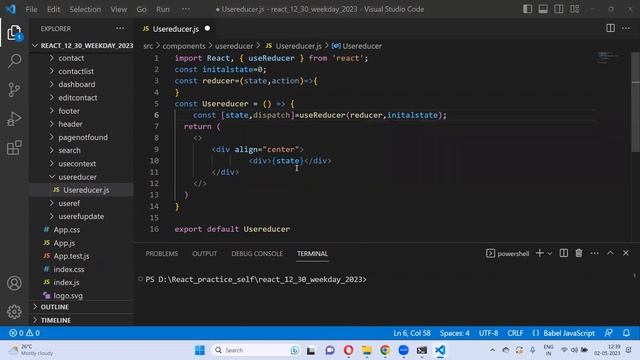The height and width of the screenshot is (360, 640).
Task: Open App.css in the explorer
Action: 67,229
